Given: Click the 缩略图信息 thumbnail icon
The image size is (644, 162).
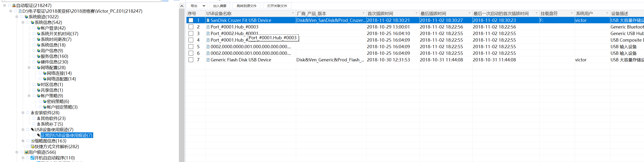Looking at the screenshot, I should coord(32,141).
